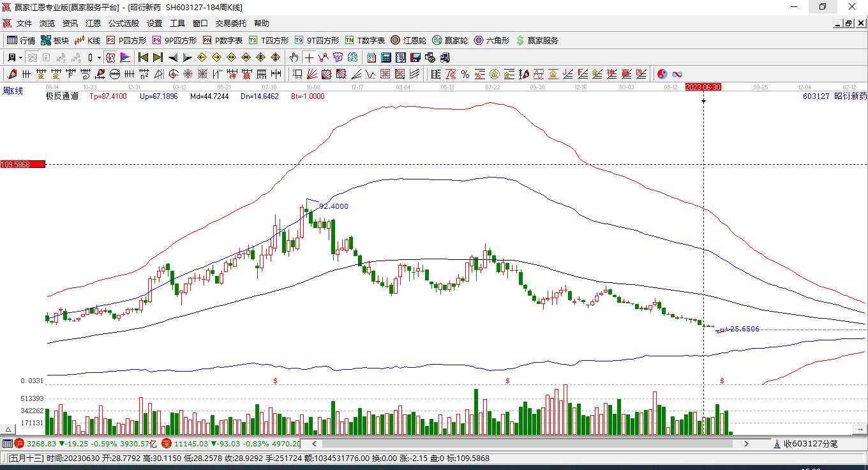Click the red fan lines tool
This screenshot has height=470, width=868.
pos(312,74)
